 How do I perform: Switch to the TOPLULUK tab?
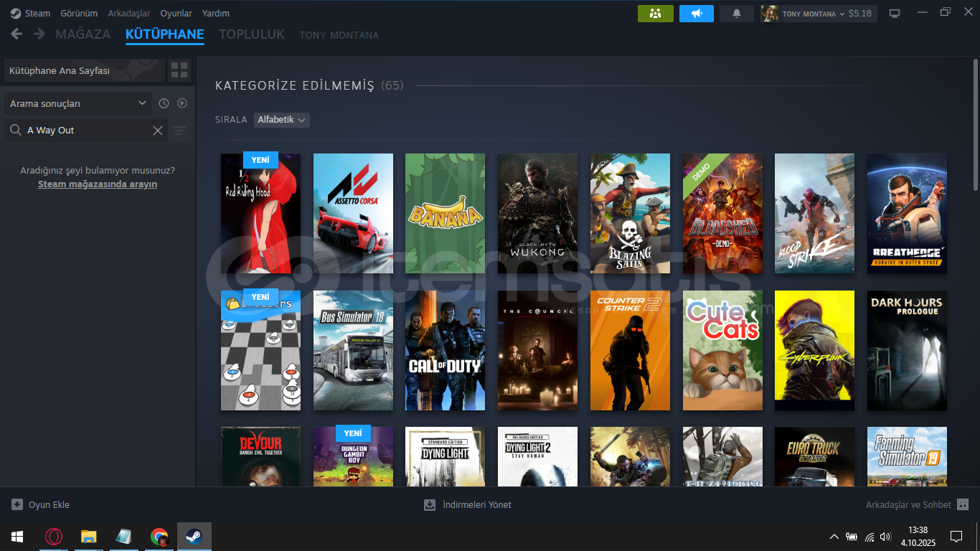coord(252,34)
